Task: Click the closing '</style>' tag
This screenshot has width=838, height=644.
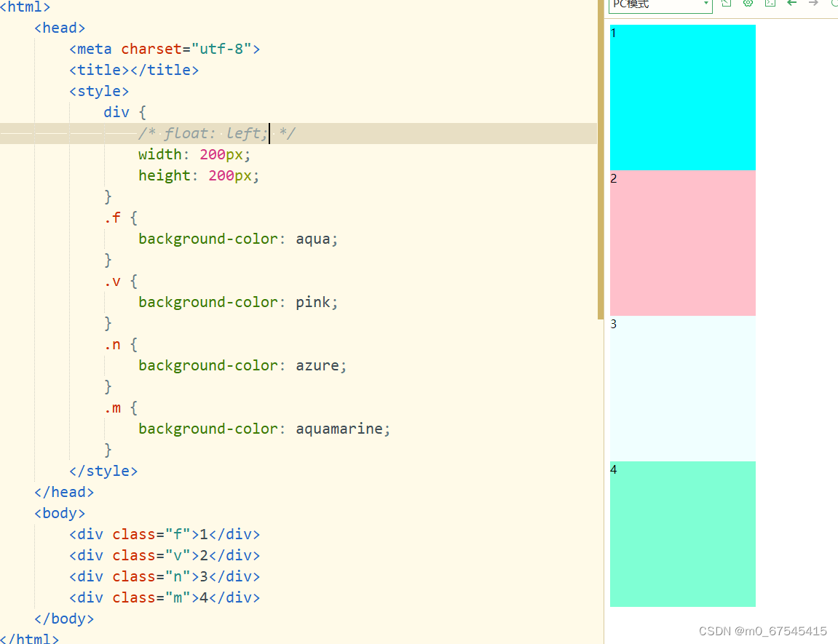Action: tap(103, 472)
